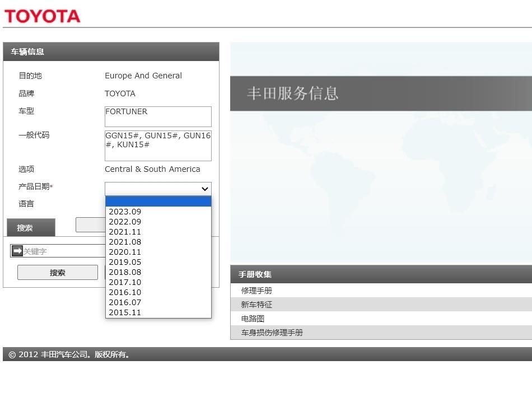Click the 车辆信息 panel header

point(111,52)
